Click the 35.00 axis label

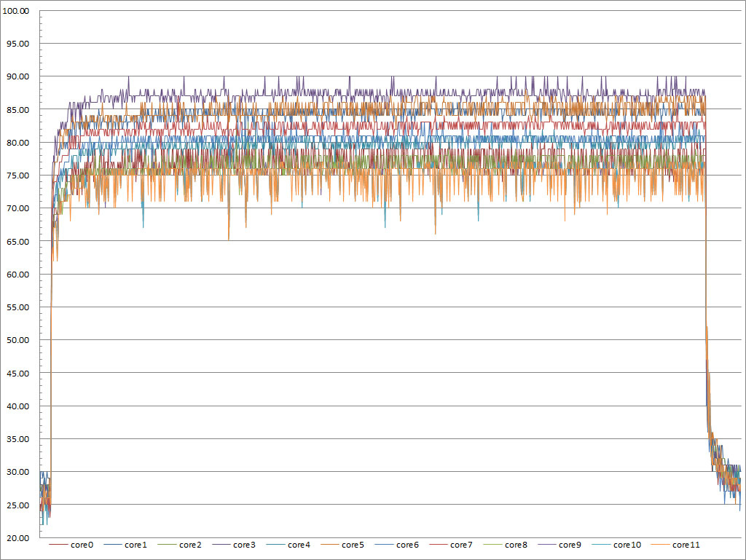pos(17,439)
